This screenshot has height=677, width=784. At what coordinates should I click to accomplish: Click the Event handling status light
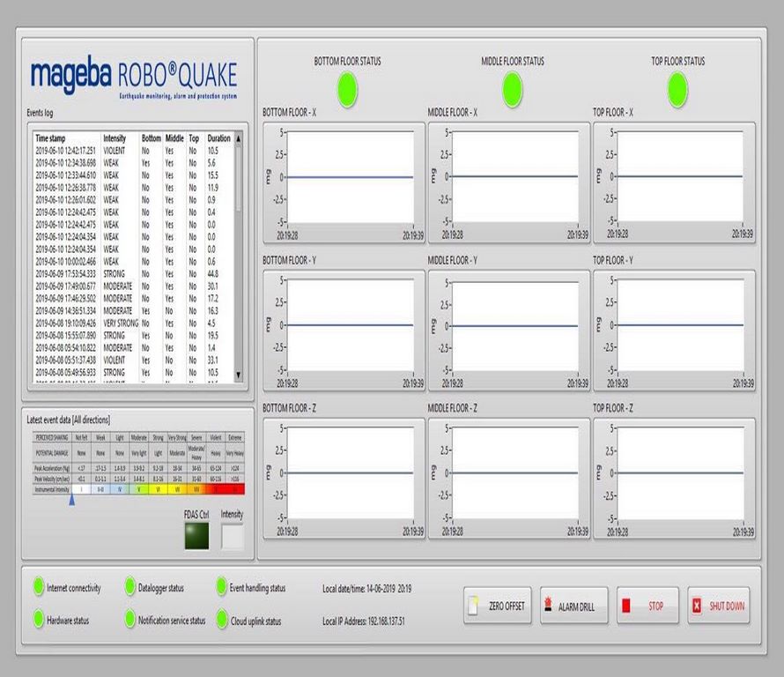point(221,587)
